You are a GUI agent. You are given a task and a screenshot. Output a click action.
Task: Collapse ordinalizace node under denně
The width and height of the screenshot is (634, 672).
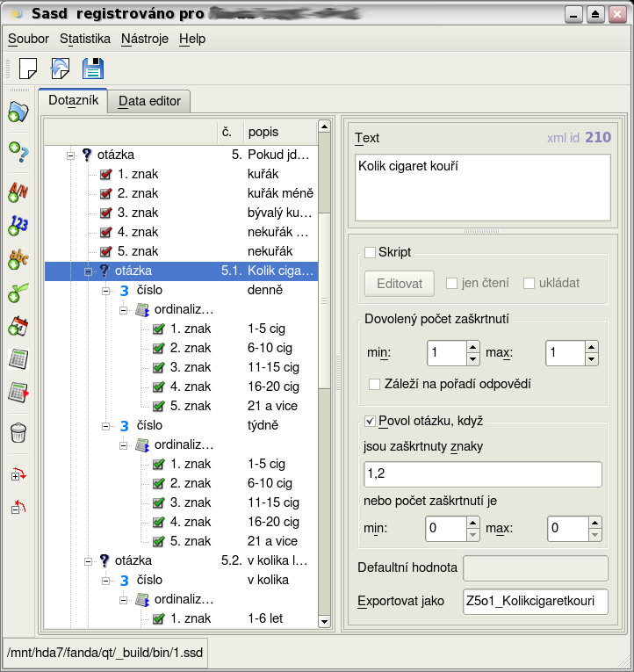pos(123,310)
